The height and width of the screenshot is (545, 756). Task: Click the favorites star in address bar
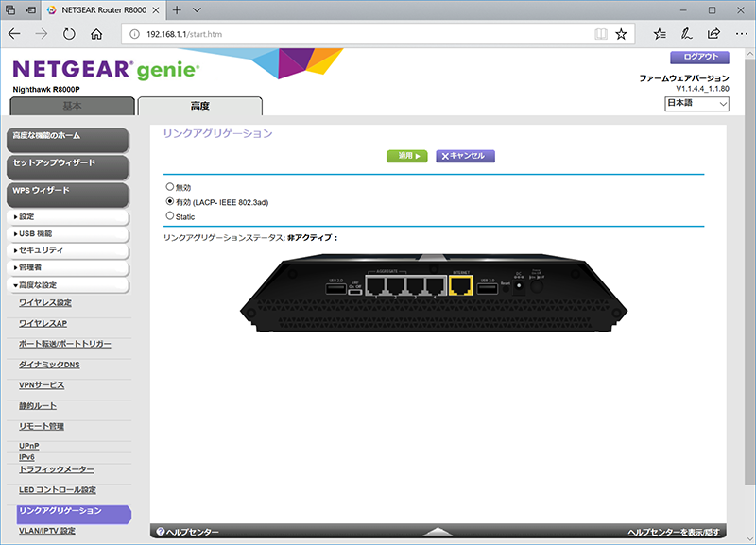621,34
